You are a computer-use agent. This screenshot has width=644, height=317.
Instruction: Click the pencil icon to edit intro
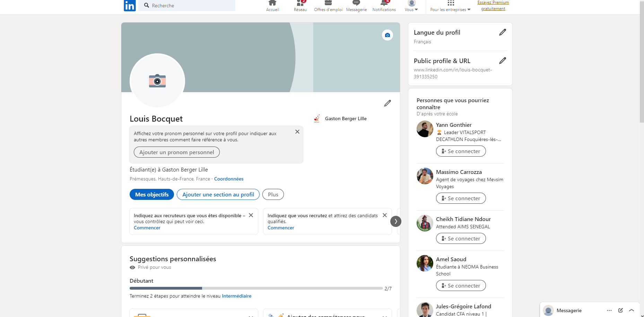387,103
